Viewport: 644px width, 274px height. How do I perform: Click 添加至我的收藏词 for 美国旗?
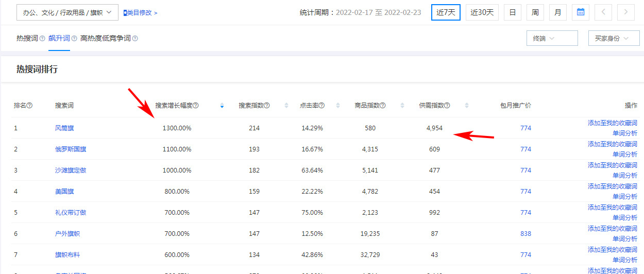[x=613, y=186]
